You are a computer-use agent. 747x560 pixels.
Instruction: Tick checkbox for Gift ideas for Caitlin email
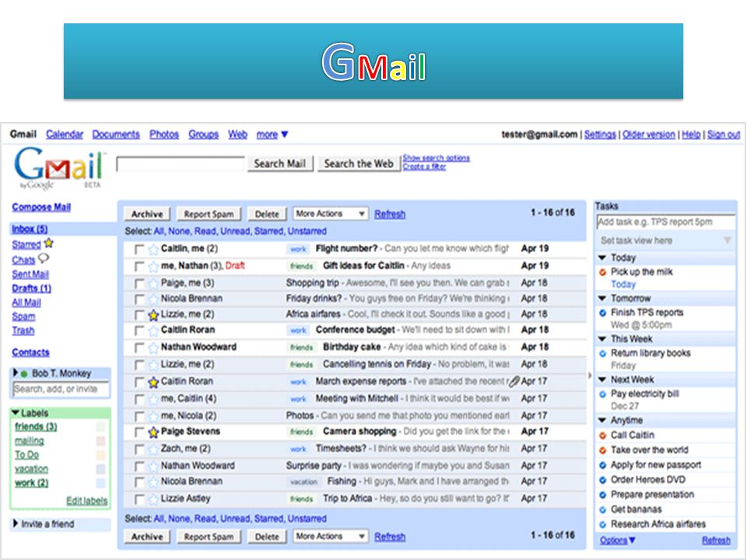click(139, 267)
